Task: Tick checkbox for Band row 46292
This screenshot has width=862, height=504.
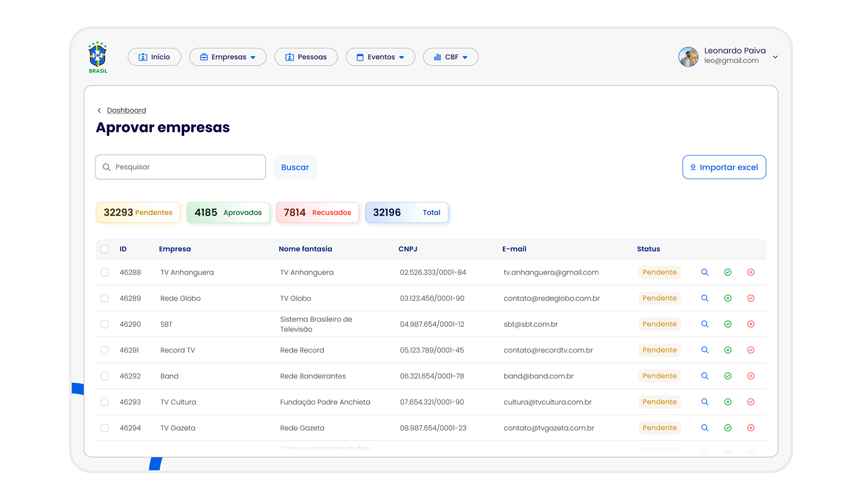Action: 105,376
